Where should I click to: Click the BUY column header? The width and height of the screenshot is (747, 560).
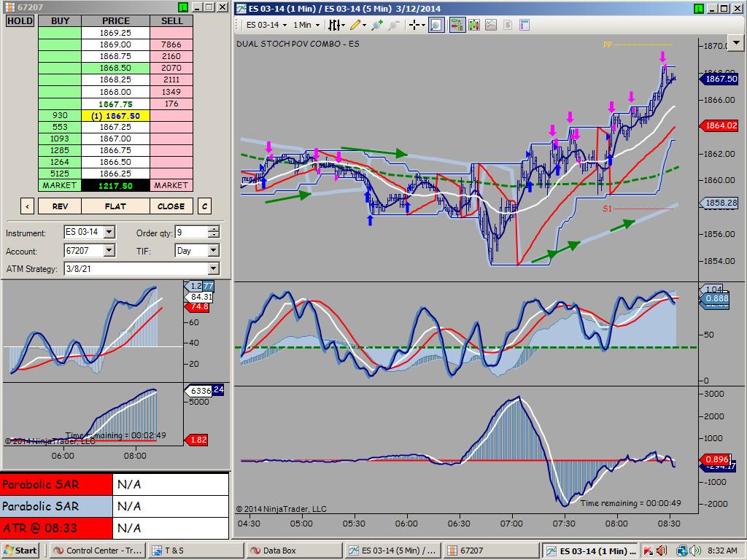pos(60,21)
